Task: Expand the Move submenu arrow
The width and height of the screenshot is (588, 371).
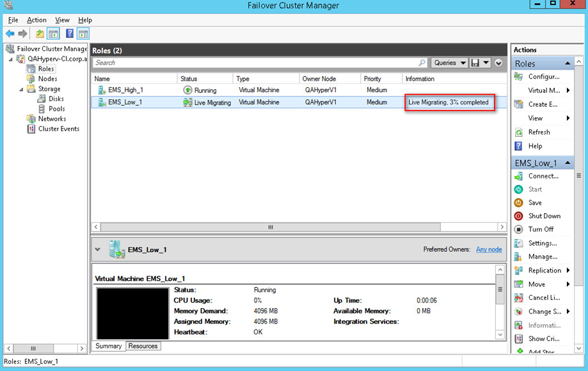Action: click(x=568, y=284)
